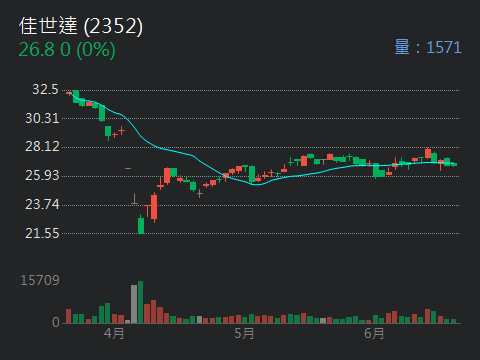Click the tall gray volume bar

click(134, 304)
